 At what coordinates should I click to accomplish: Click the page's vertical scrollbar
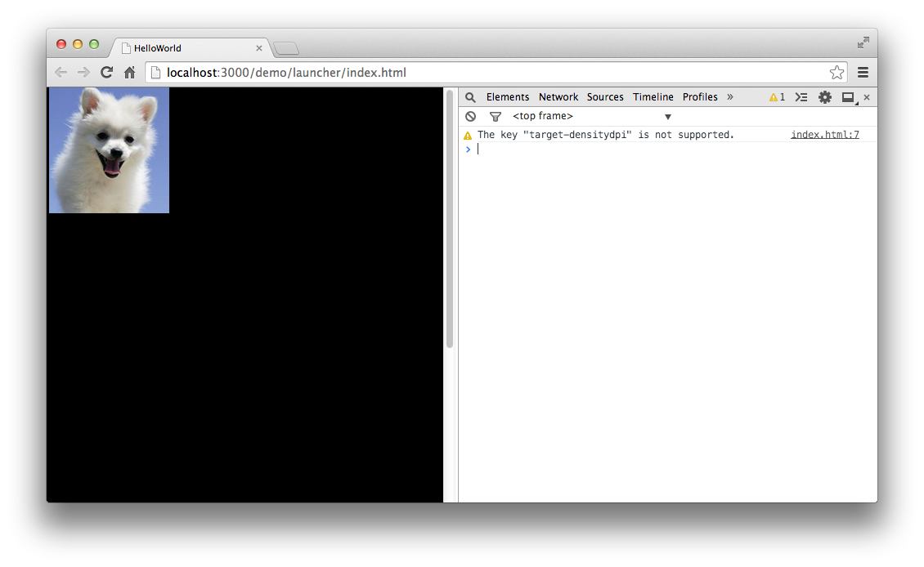[450, 221]
